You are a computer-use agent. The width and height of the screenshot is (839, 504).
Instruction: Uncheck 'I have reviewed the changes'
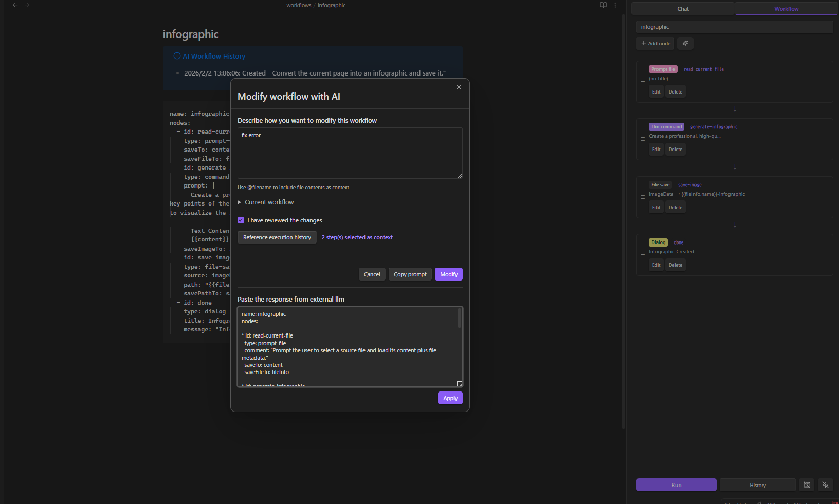pyautogui.click(x=241, y=220)
